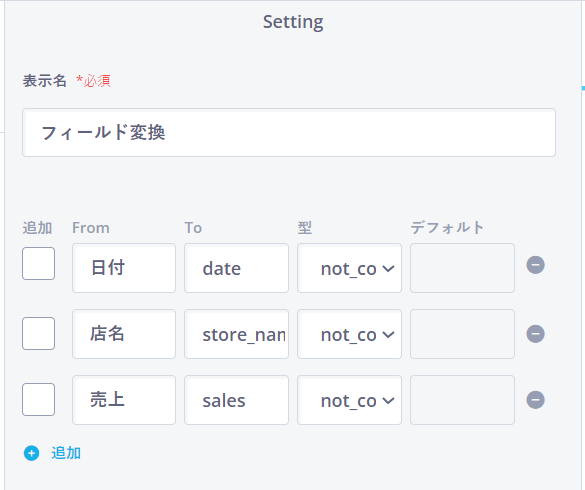
Task: Click the デフォルト field in the 日付 row
Action: (x=462, y=268)
